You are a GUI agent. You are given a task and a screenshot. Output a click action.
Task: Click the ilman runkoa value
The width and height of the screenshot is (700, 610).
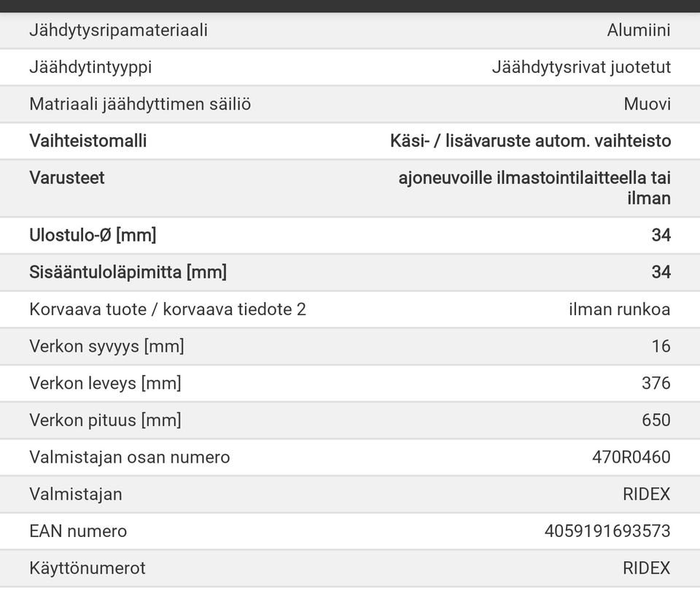(619, 309)
